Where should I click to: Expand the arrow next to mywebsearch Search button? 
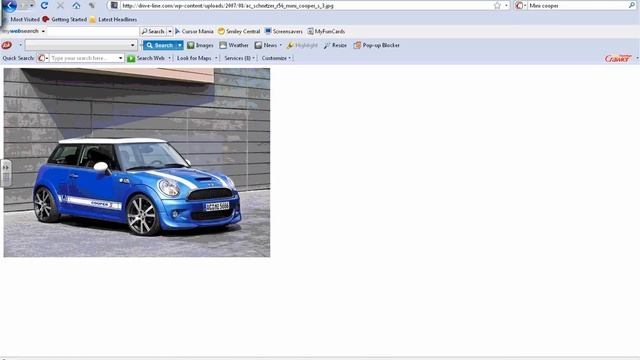click(170, 31)
